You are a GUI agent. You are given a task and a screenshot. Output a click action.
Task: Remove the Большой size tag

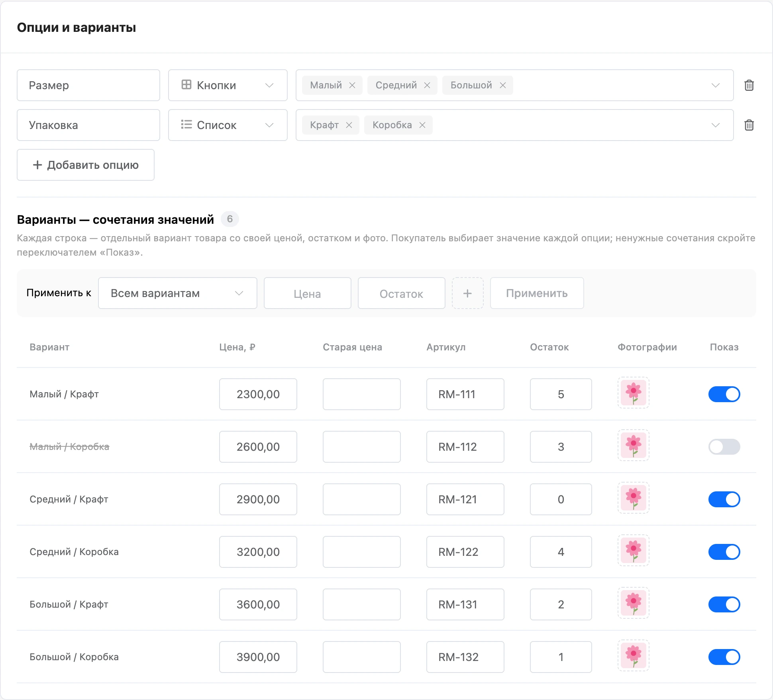click(503, 85)
